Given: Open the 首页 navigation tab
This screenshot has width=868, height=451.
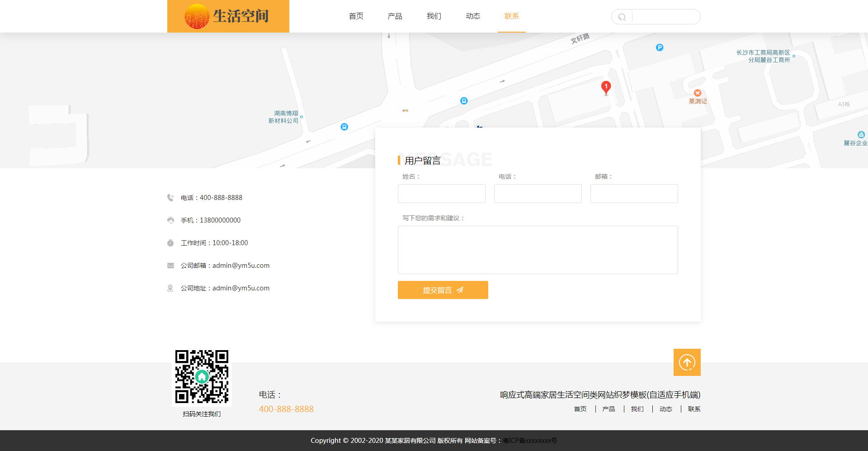Looking at the screenshot, I should click(356, 16).
